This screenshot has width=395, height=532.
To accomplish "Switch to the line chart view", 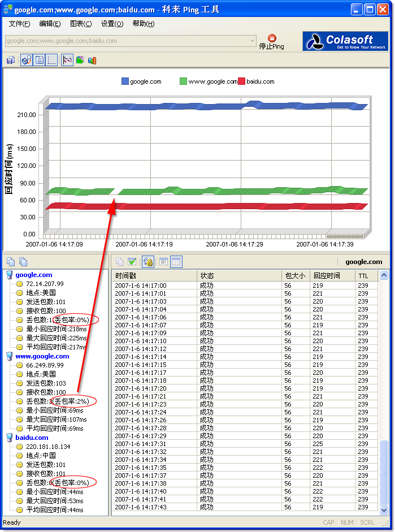I will pyautogui.click(x=68, y=60).
